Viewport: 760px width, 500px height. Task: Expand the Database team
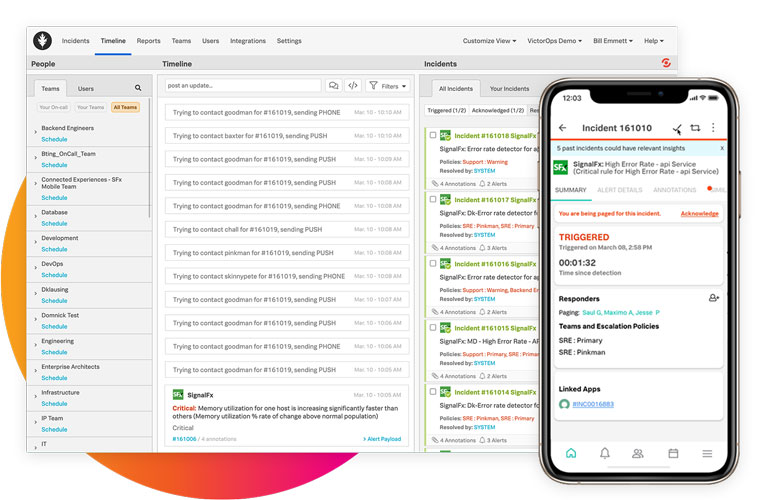[x=35, y=216]
